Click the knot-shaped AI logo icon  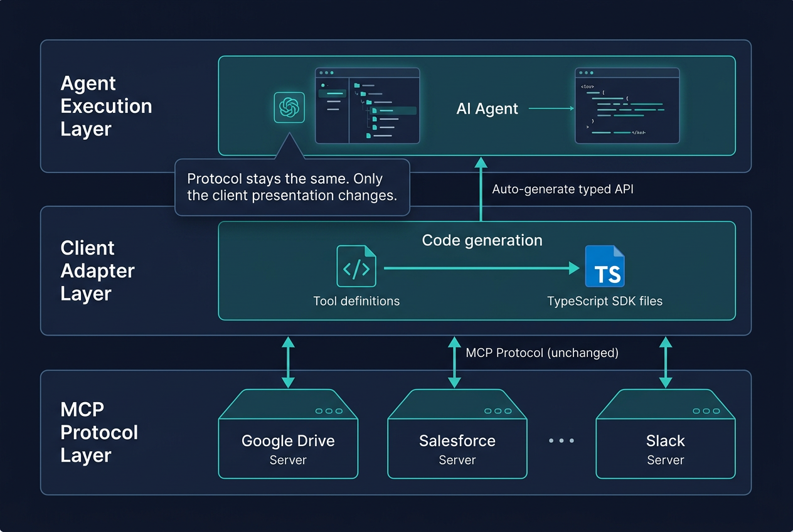[x=289, y=107]
